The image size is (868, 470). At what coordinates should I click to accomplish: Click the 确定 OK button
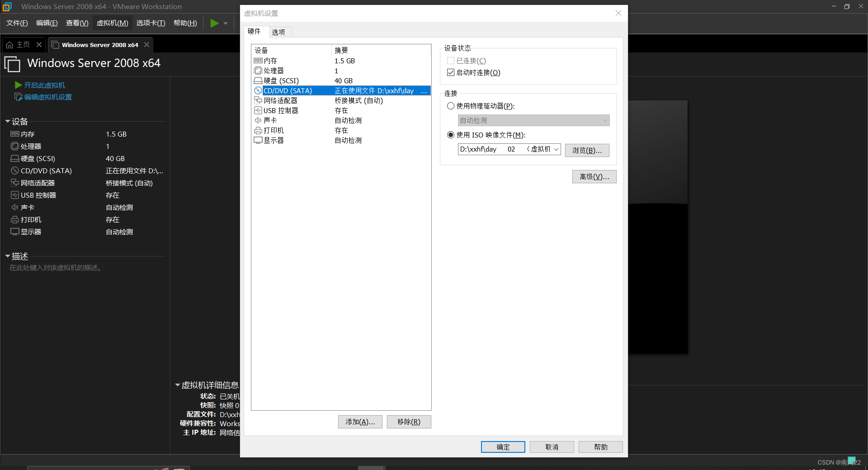(x=503, y=447)
